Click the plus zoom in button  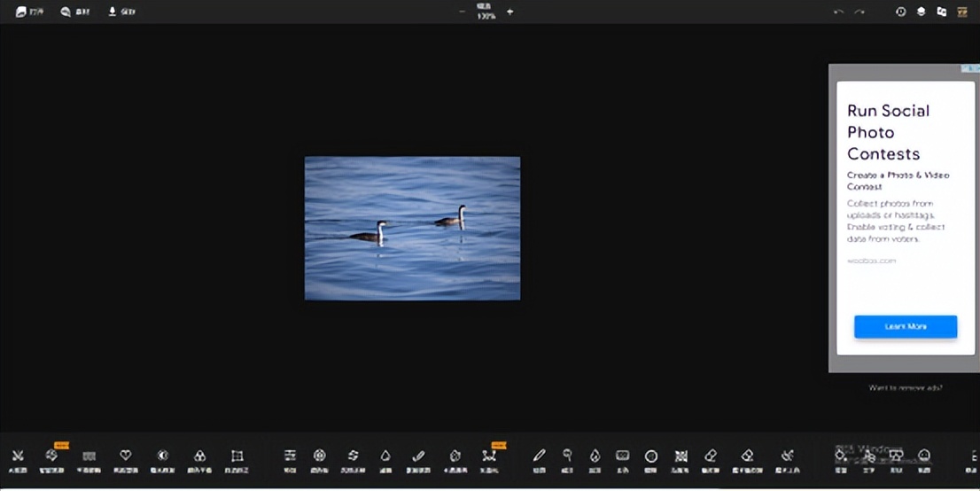tap(509, 12)
